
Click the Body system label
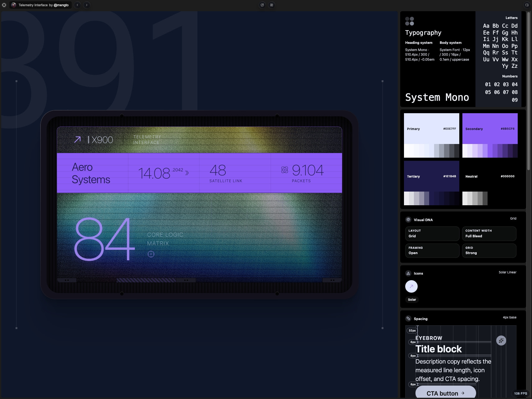tap(451, 43)
